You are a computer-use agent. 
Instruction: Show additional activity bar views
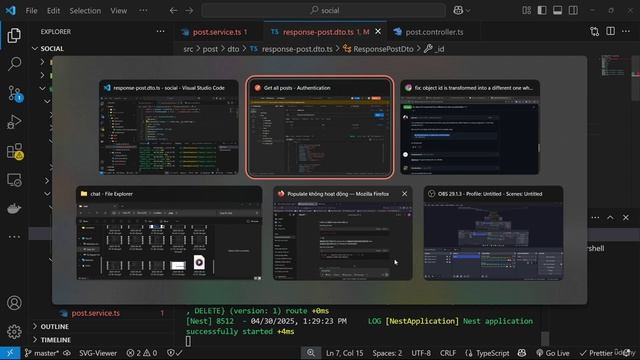pos(14,237)
